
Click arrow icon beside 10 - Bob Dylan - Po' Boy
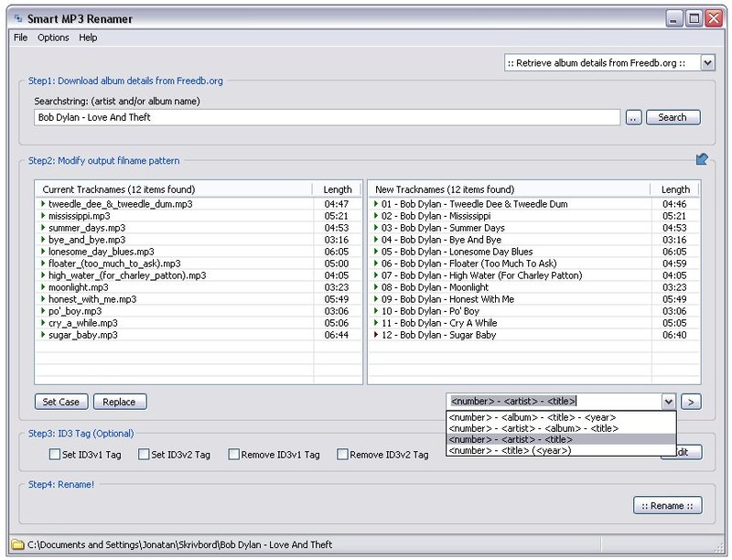(376, 311)
